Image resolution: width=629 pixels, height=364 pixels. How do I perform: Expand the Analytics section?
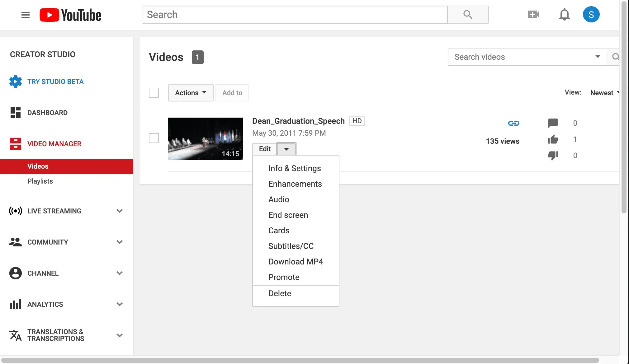[x=120, y=304]
